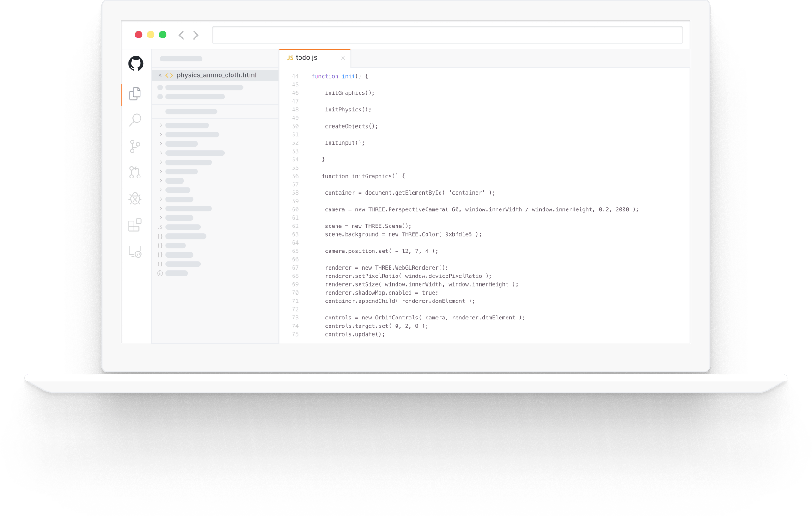This screenshot has height=516, width=812.
Task: Select physics_ammo_cloth.html in open editors
Action: click(x=216, y=75)
